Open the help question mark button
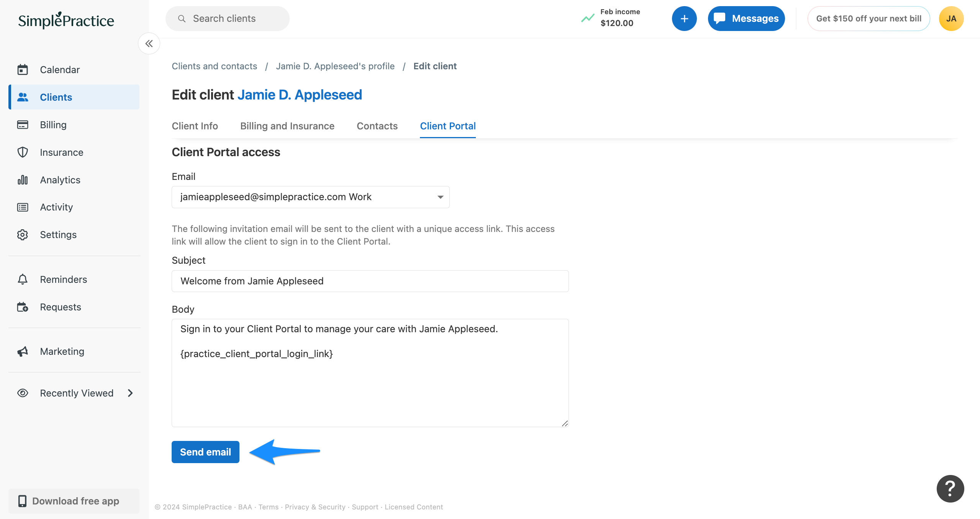980x519 pixels. 950,488
